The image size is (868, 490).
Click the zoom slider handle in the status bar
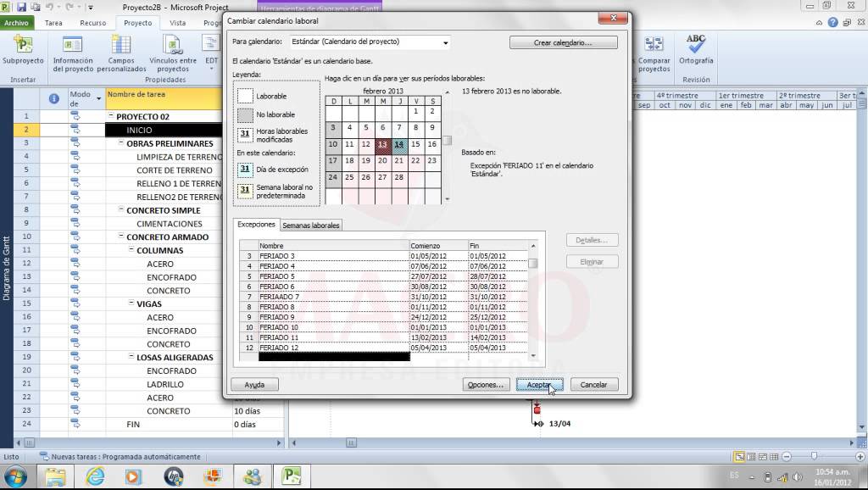coord(814,456)
